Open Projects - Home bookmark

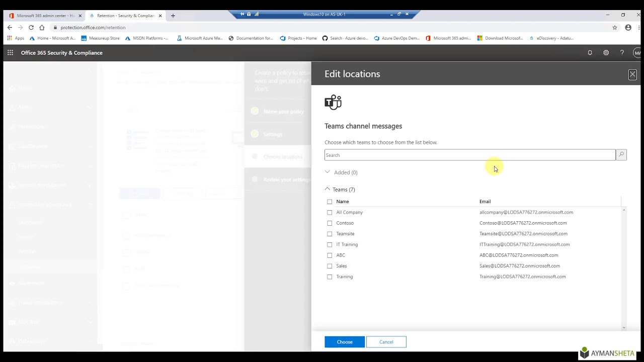tap(298, 38)
